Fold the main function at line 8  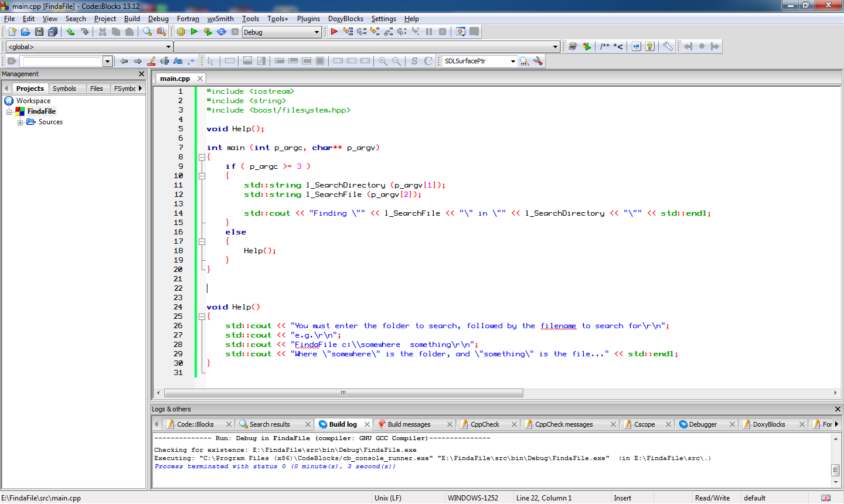click(x=202, y=157)
